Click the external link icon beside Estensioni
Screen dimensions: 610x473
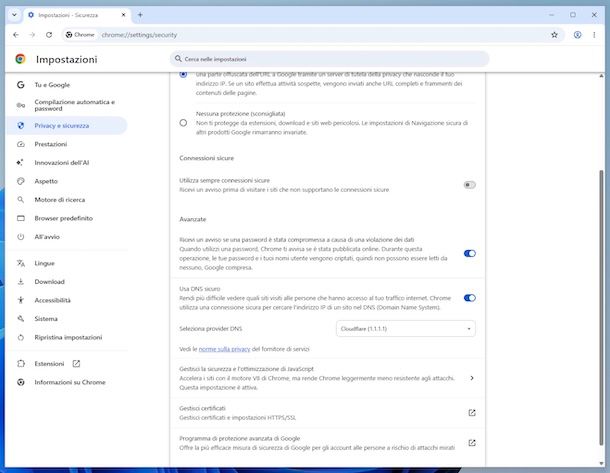(x=76, y=364)
